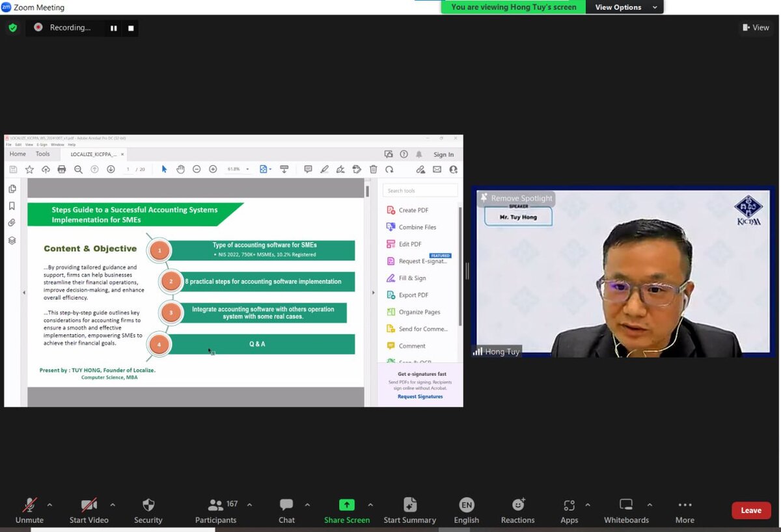The height and width of the screenshot is (532, 781).
Task: Open the Edit PDF tool
Action: (404, 244)
